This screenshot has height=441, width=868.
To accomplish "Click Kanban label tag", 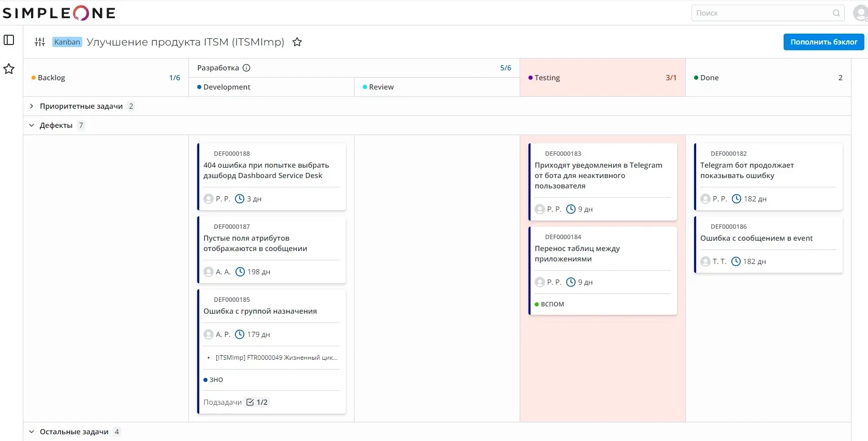I will 67,42.
